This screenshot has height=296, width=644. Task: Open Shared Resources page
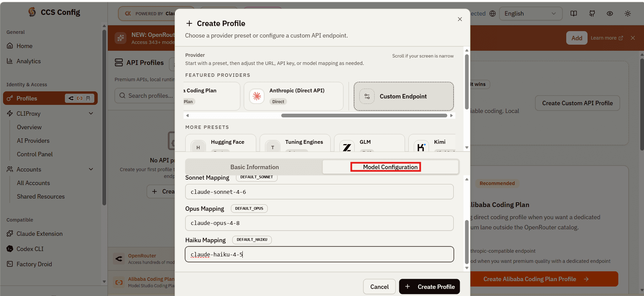(x=41, y=197)
